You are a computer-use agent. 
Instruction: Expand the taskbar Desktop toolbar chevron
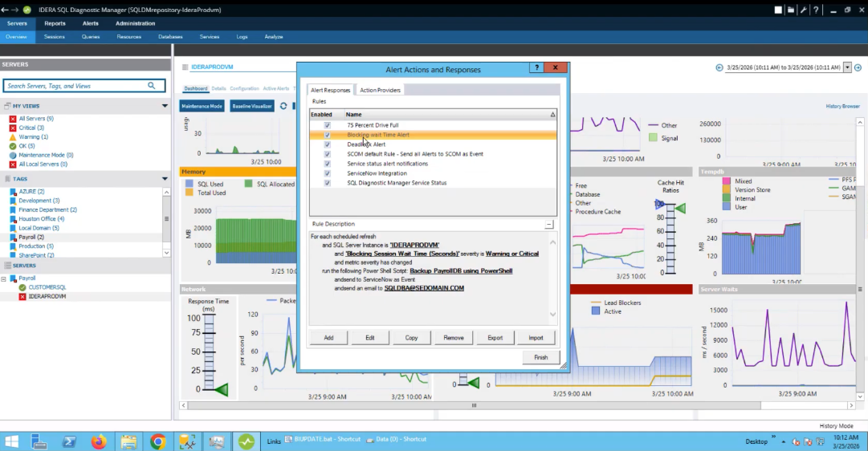[773, 437]
